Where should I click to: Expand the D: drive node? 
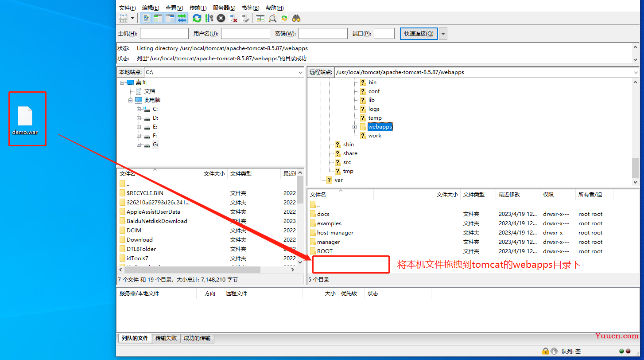pos(139,118)
